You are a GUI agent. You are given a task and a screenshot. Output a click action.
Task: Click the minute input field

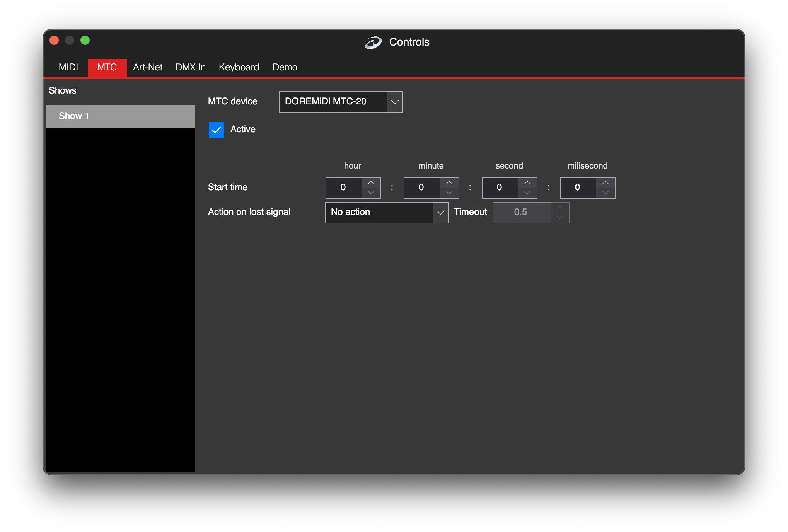coord(422,188)
